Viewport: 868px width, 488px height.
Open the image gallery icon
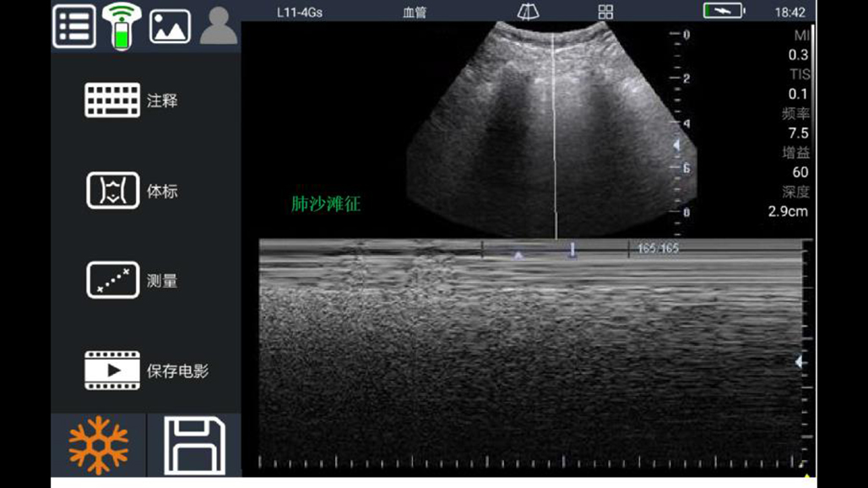click(x=170, y=25)
